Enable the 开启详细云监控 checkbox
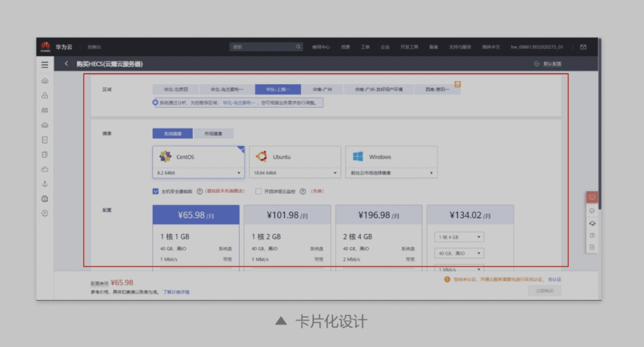This screenshot has height=347, width=644. coord(259,191)
